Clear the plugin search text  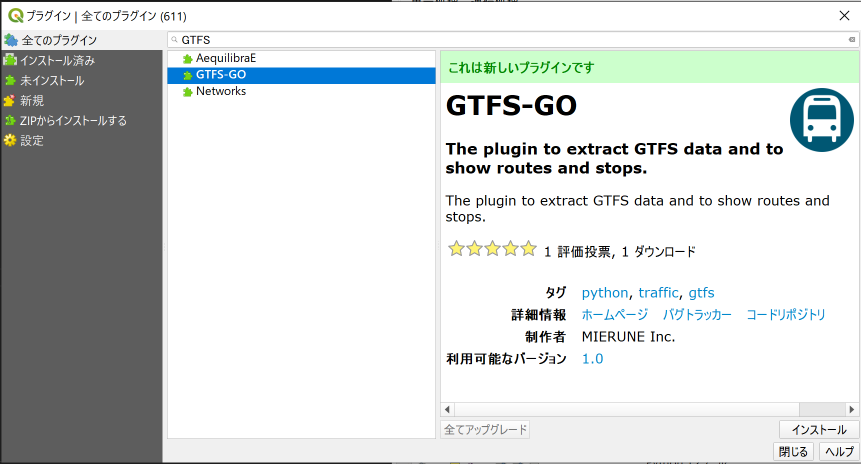pos(852,40)
